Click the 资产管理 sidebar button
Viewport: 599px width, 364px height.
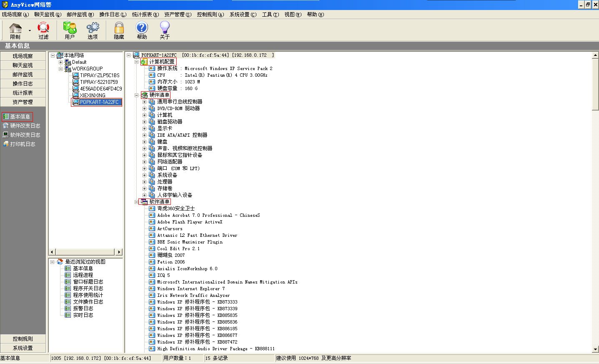pos(23,102)
